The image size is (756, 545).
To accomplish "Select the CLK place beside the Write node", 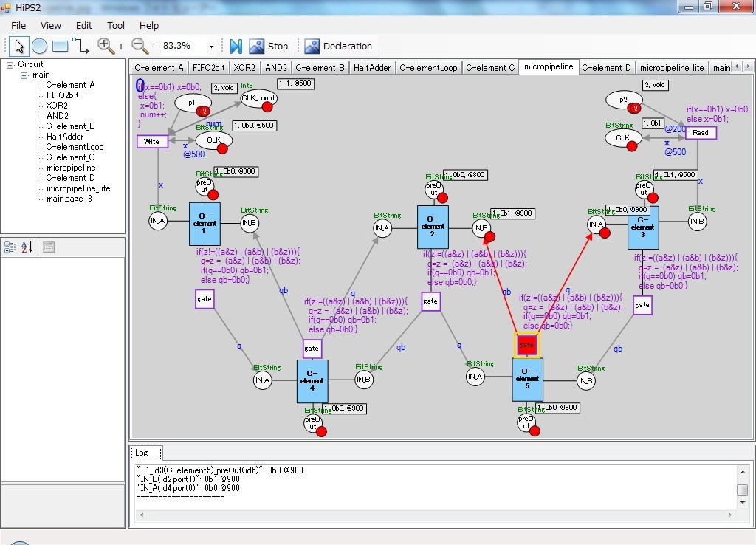I will [x=213, y=140].
